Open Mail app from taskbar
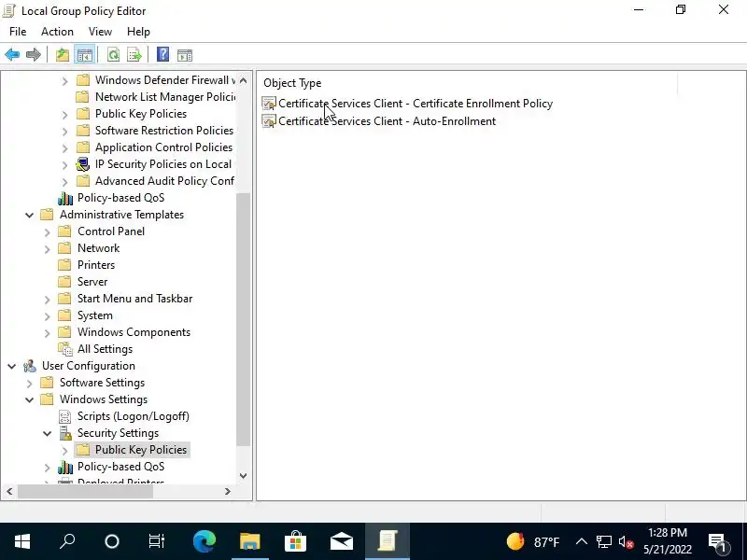 pyautogui.click(x=342, y=541)
